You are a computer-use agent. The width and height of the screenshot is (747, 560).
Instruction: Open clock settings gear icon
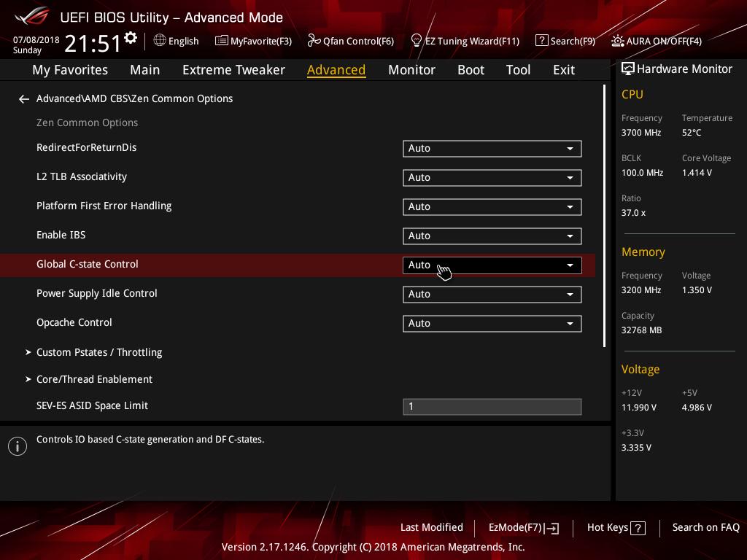pyautogui.click(x=130, y=38)
